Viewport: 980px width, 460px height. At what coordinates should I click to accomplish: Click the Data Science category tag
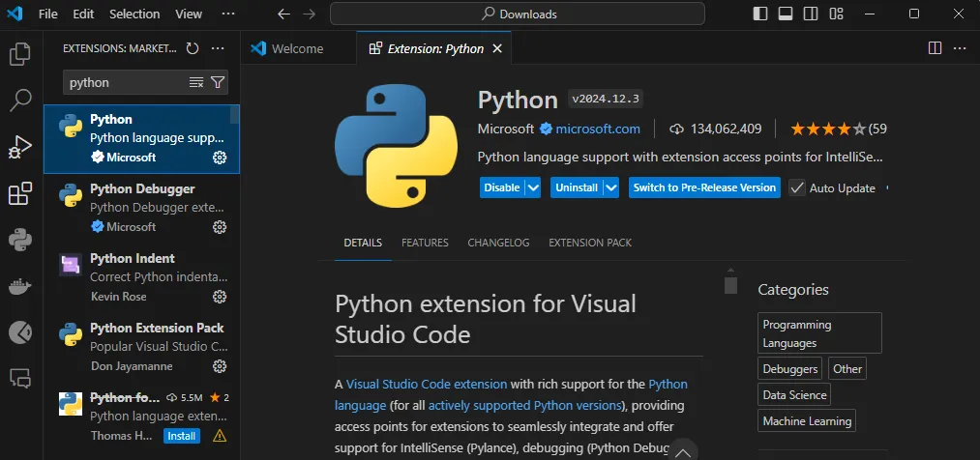pos(794,395)
